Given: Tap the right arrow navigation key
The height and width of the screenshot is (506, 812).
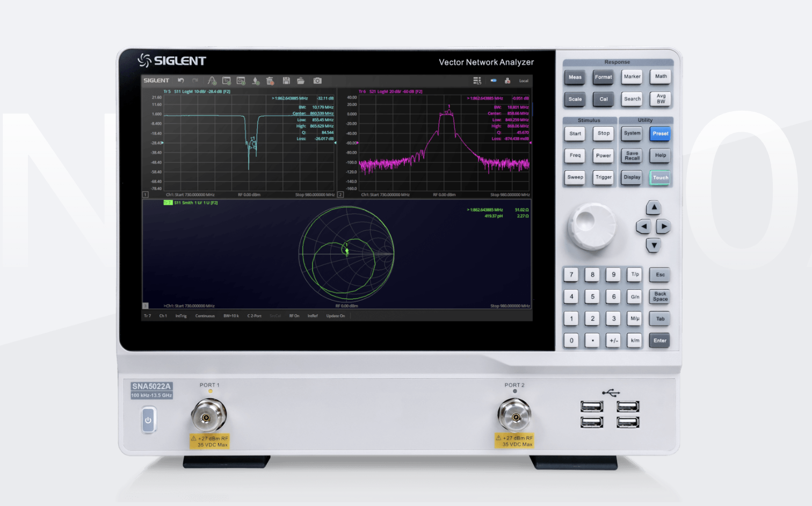Looking at the screenshot, I should 664,226.
